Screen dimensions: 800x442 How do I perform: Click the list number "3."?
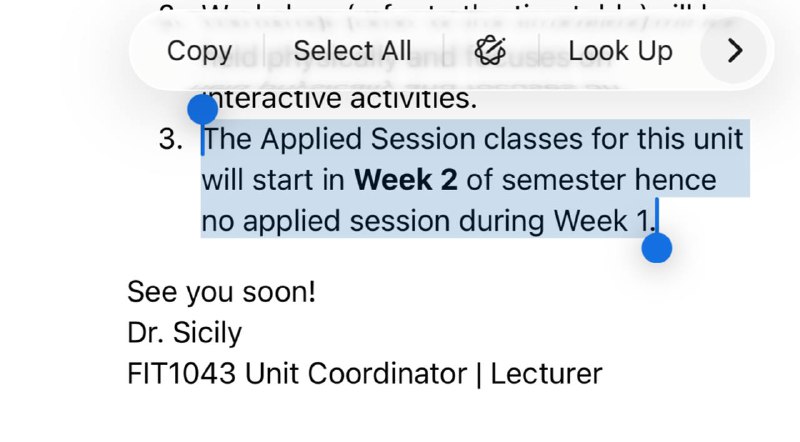170,140
